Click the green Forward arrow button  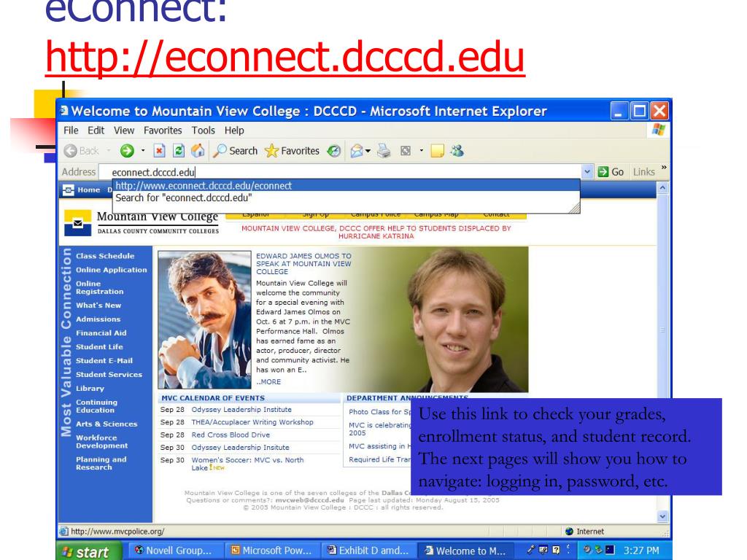point(127,151)
